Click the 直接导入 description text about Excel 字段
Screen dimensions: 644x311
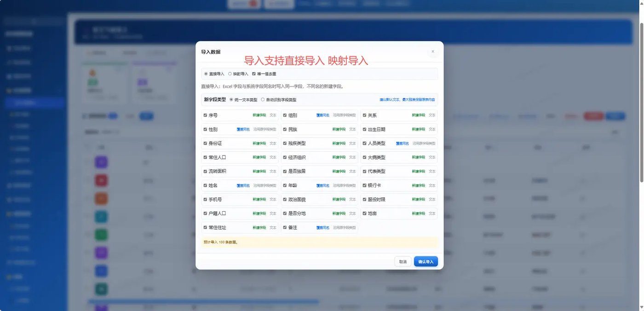click(272, 86)
